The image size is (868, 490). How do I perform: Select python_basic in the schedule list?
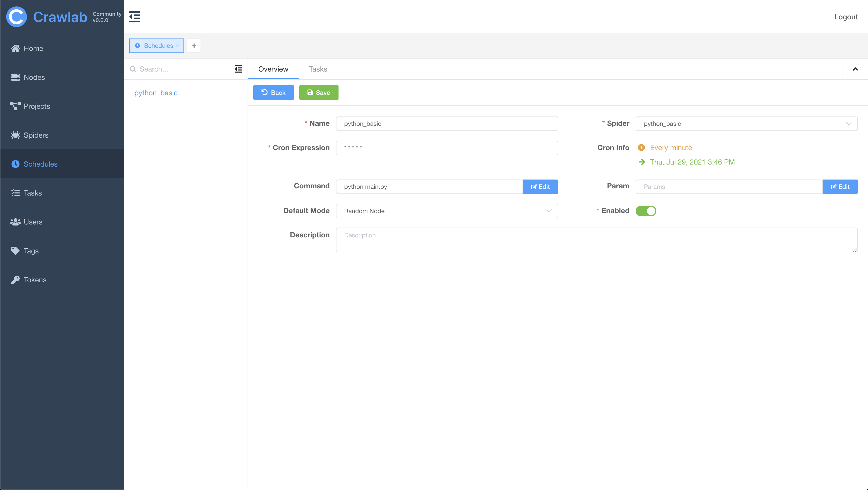(156, 93)
